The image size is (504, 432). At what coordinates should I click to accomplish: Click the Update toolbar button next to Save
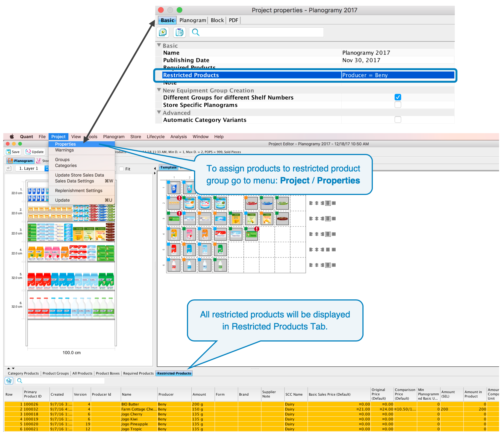coord(35,152)
